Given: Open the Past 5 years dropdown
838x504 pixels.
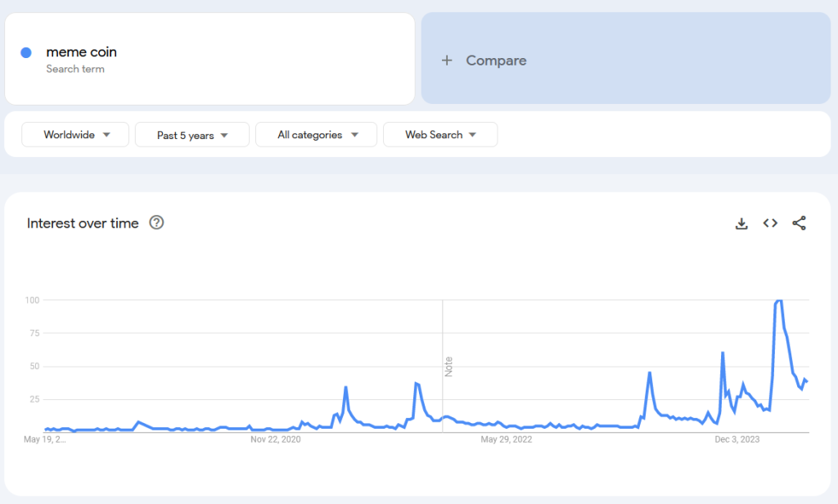Looking at the screenshot, I should point(191,135).
